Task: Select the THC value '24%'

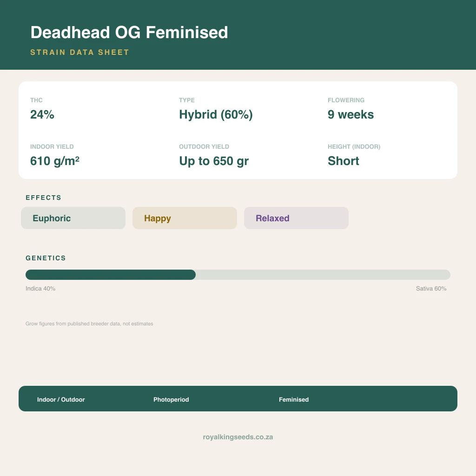Action: [x=42, y=114]
